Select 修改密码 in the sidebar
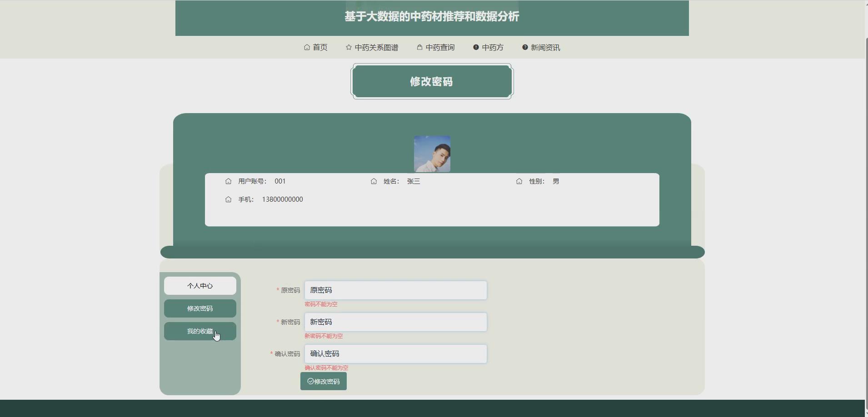Image resolution: width=868 pixels, height=417 pixels. 200,308
